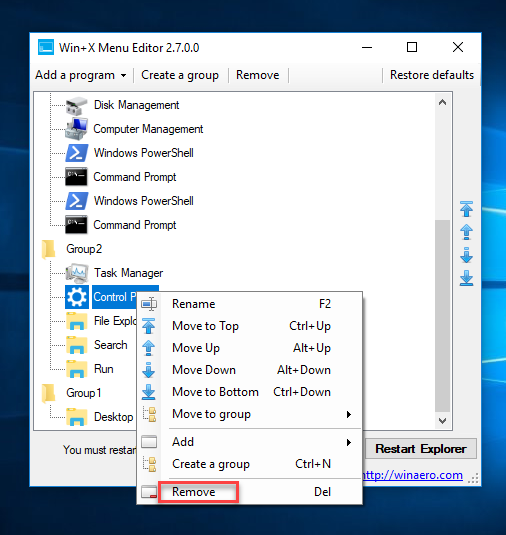Expand the Add submenu arrow
The image size is (506, 535).
[x=349, y=443]
